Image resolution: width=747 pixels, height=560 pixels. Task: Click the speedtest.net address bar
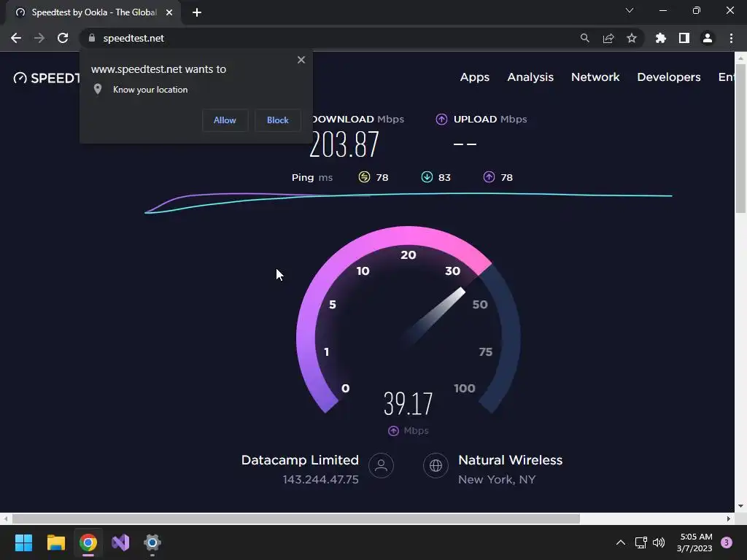(329, 38)
